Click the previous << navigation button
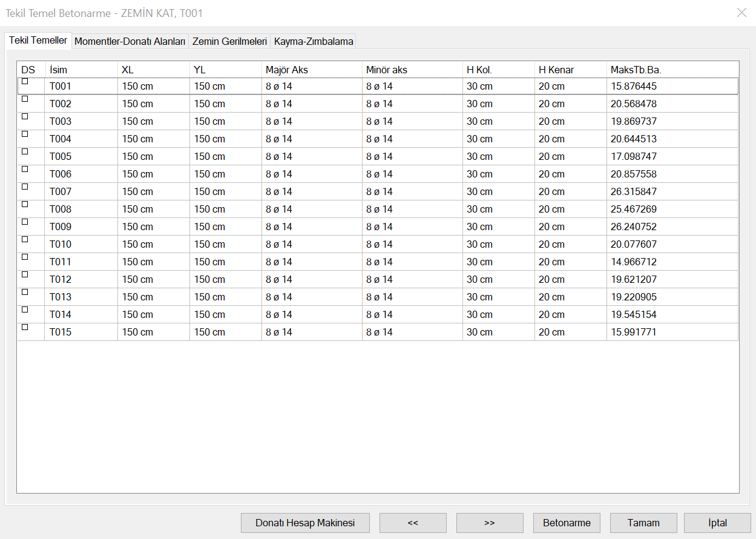 tap(413, 523)
